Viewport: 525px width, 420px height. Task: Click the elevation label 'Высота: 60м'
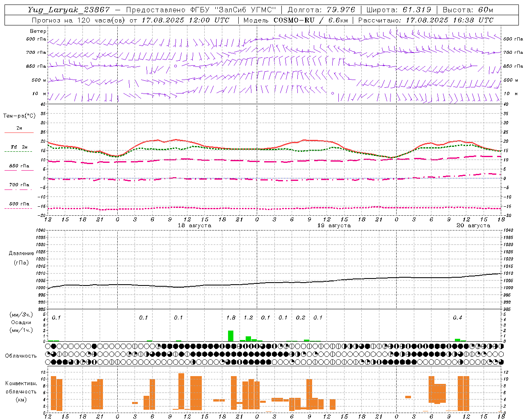(468, 10)
